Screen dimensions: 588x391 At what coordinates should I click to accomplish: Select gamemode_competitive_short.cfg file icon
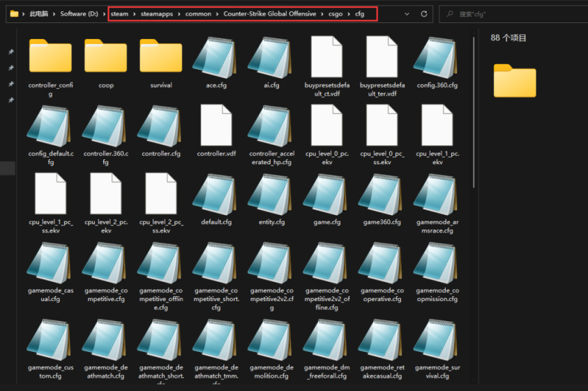[216, 263]
